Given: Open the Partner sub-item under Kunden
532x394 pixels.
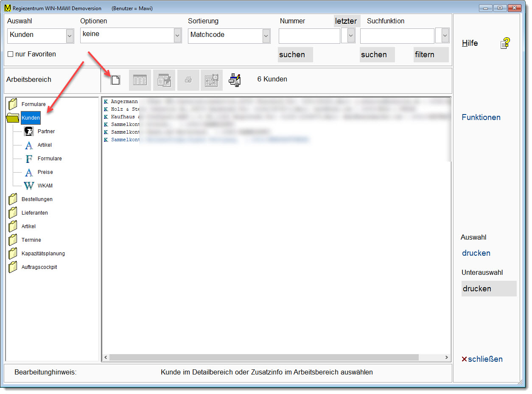Looking at the screenshot, I should coord(46,131).
